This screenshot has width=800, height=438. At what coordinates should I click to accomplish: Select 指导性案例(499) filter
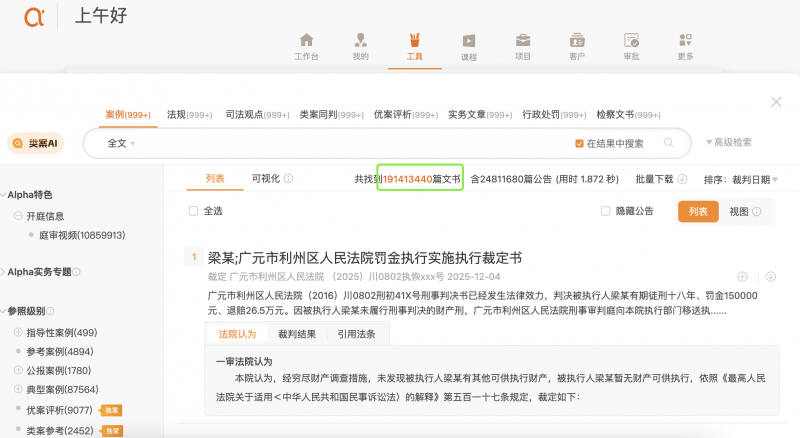61,332
